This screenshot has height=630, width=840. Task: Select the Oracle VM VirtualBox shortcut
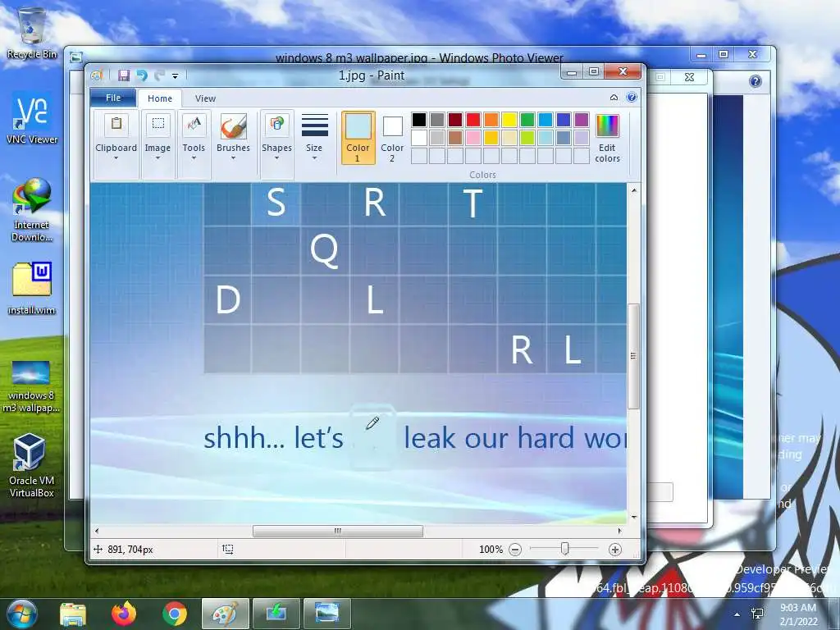[31, 466]
